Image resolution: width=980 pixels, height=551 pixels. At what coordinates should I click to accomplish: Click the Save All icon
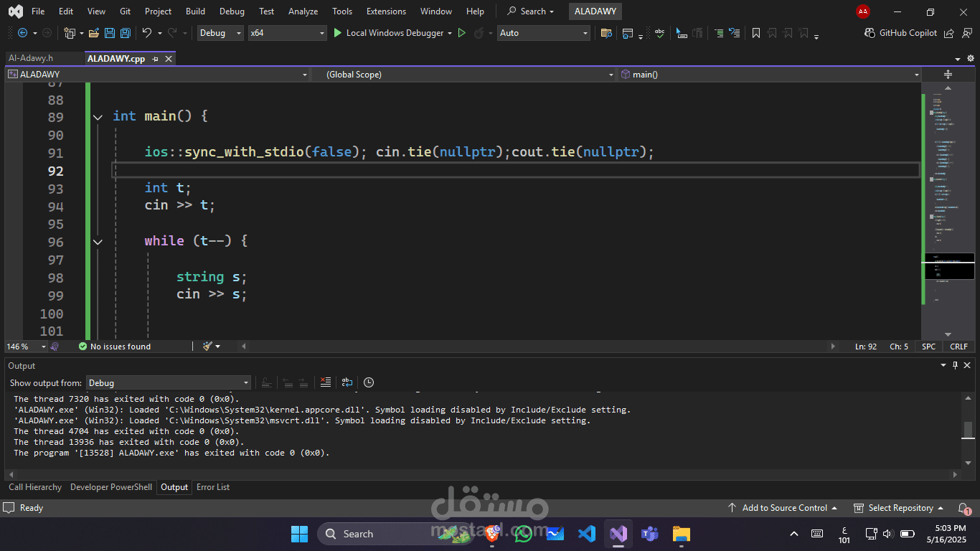pyautogui.click(x=125, y=33)
